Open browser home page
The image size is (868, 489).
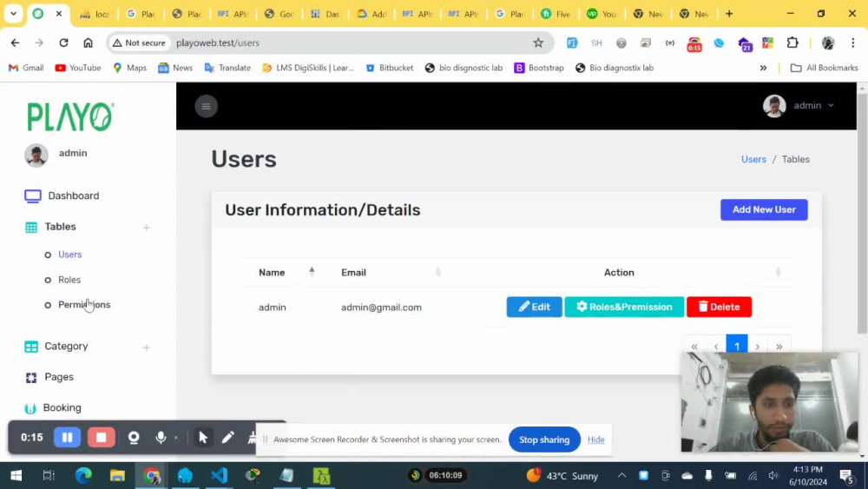click(x=88, y=43)
